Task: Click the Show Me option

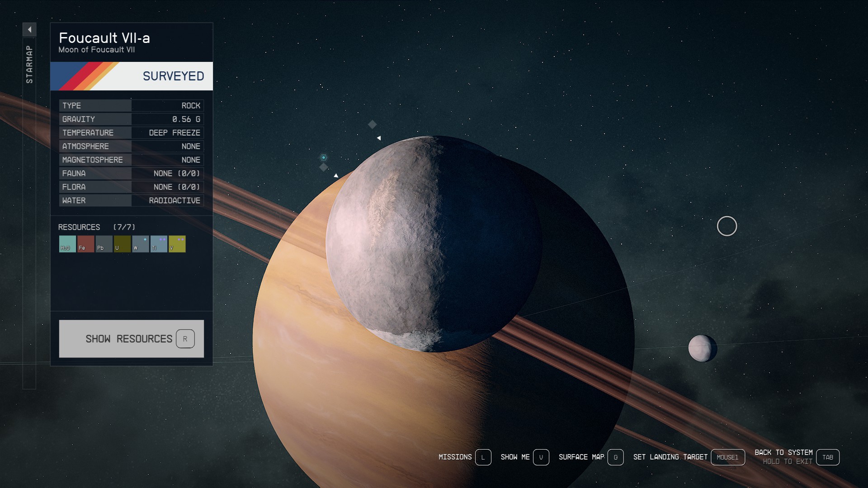Action: click(x=515, y=457)
